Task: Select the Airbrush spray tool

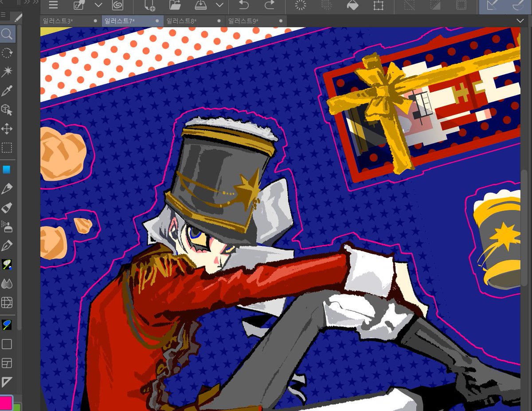Action: pos(7,226)
